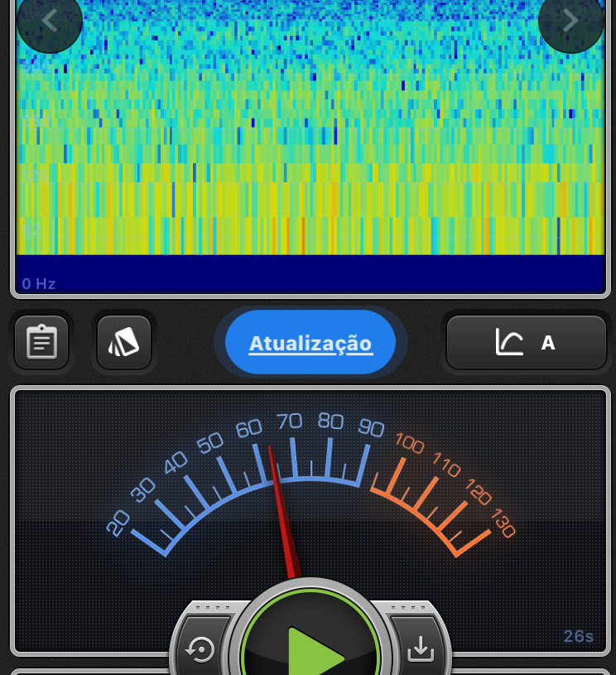Image resolution: width=616 pixels, height=675 pixels.
Task: Go to previous chart with left arrow
Action: [50, 21]
